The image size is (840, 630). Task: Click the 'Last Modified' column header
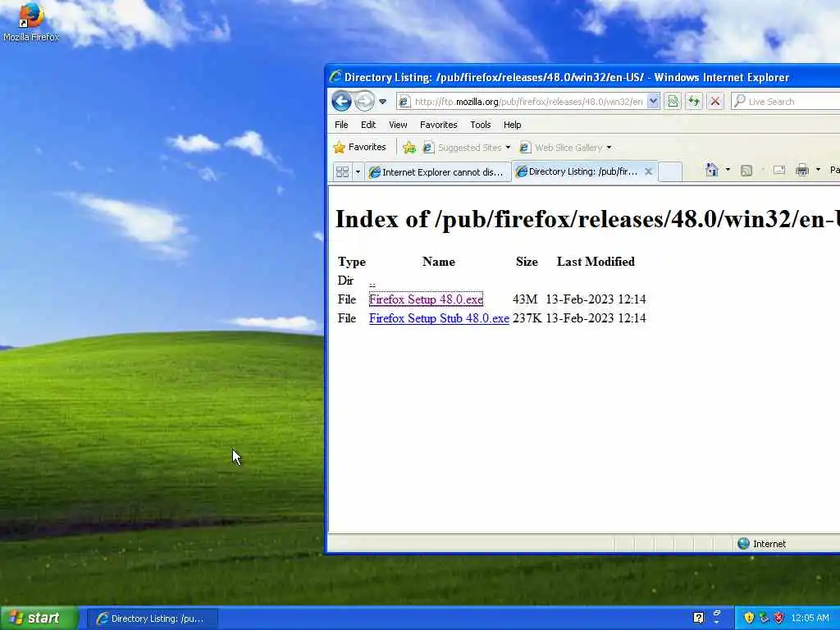pos(596,262)
